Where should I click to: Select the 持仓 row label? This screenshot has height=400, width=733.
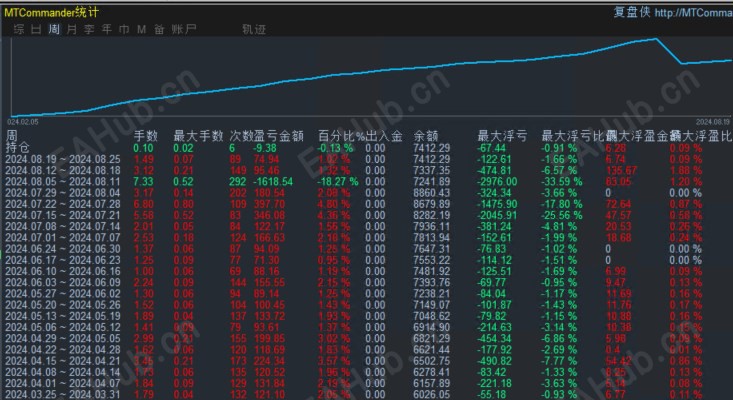(17, 148)
